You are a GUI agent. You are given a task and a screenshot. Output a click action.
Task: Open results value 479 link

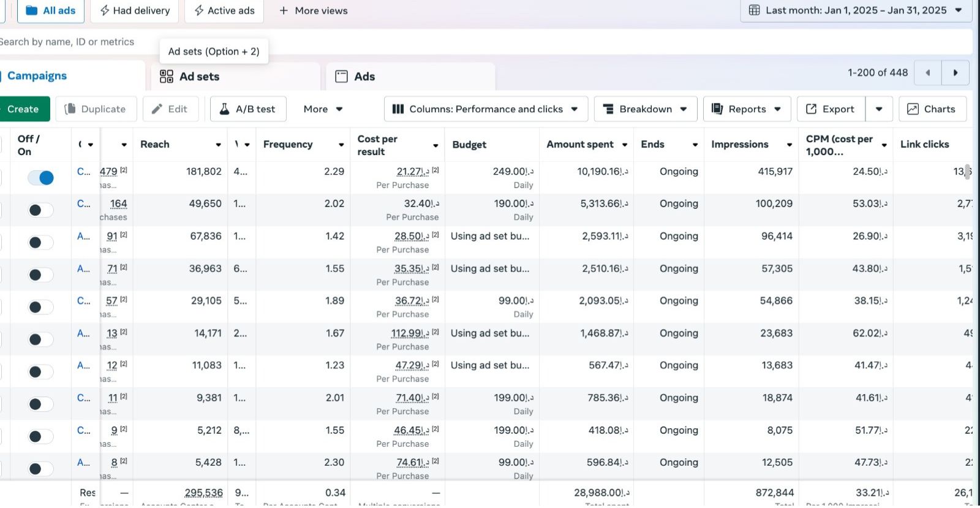click(109, 172)
